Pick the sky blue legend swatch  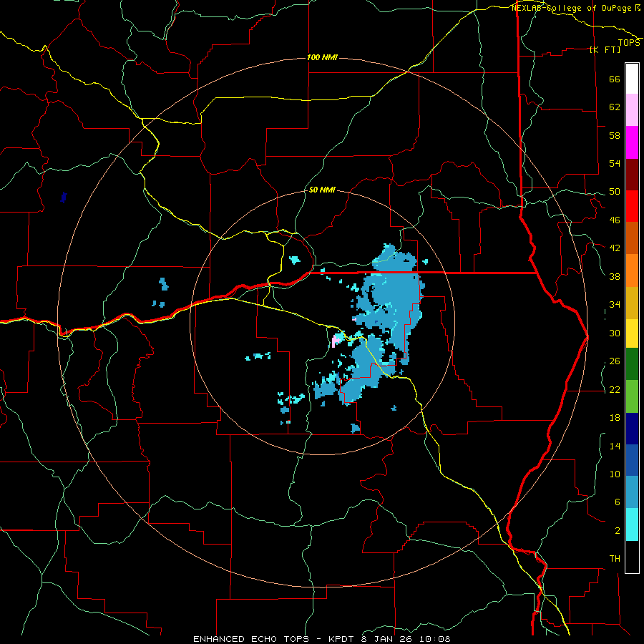click(632, 492)
